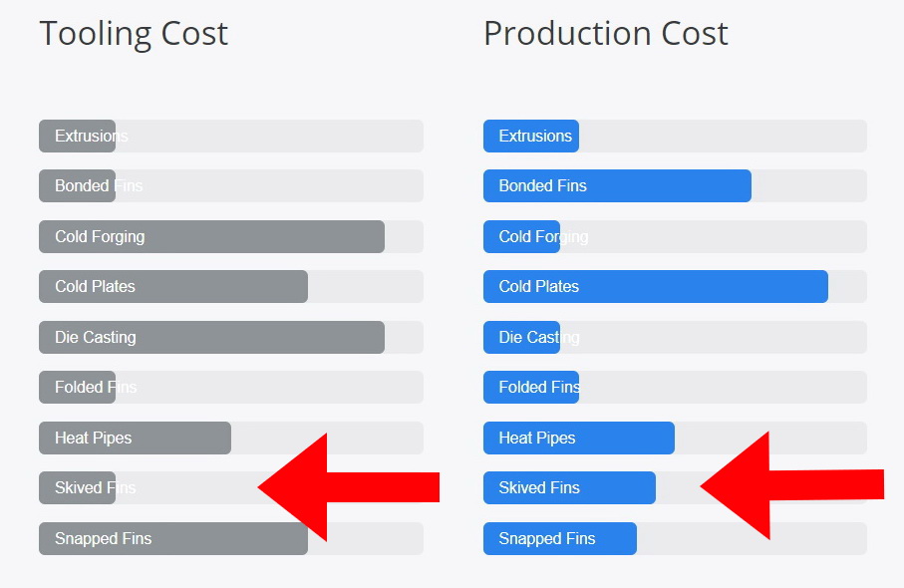Click the Skived Fins tooling cost bar
Screen dimensions: 904x588
click(231, 487)
